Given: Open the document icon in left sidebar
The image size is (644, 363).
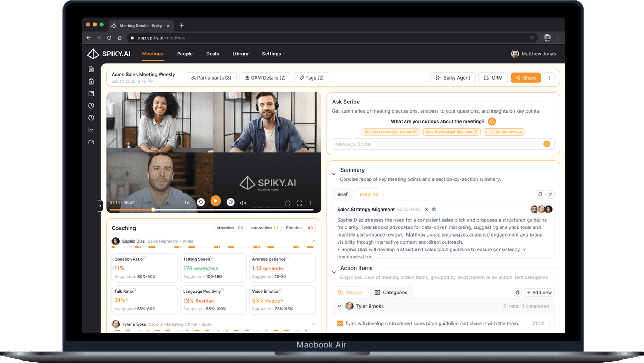Looking at the screenshot, I should tap(91, 69).
